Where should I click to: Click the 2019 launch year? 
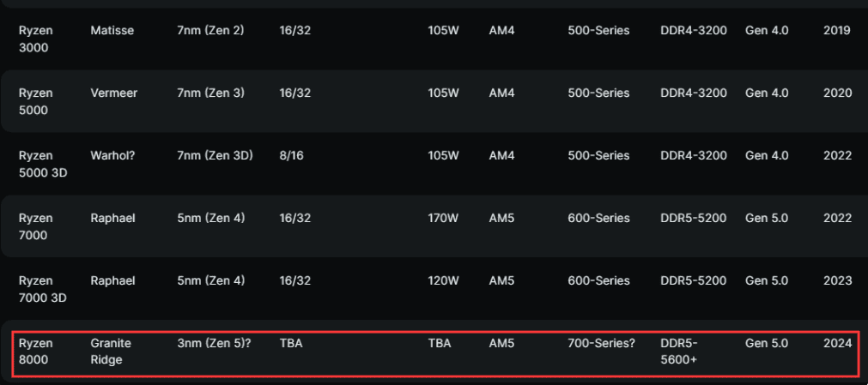tap(837, 30)
